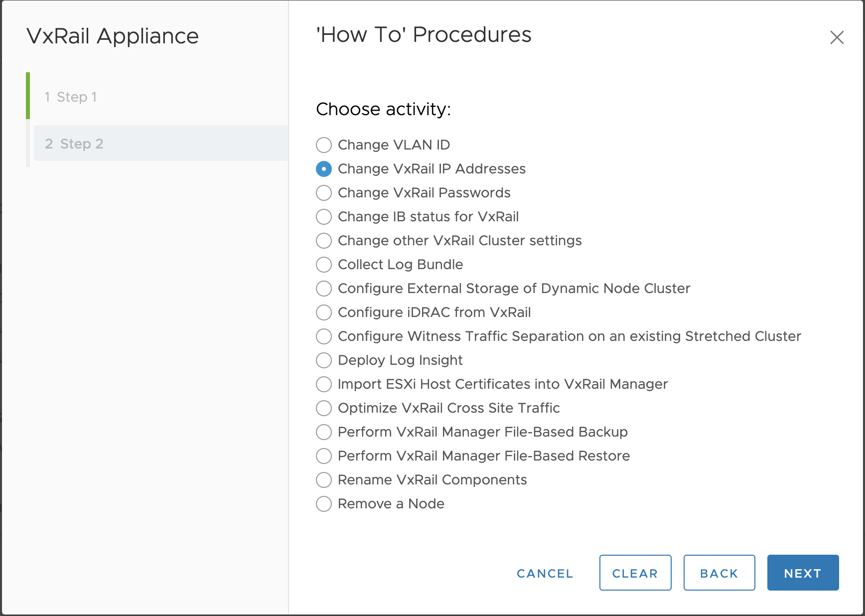Select Perform VxRail Manager File-Based Backup
The image size is (865, 616).
click(x=324, y=432)
